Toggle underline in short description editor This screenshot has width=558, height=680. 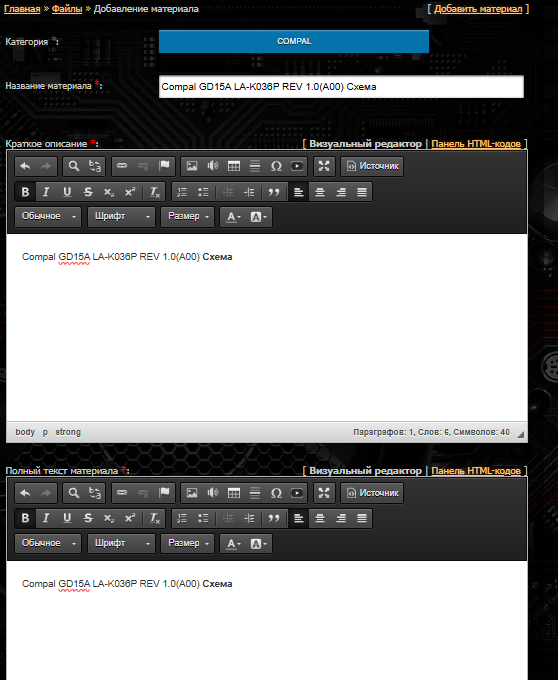(67, 192)
